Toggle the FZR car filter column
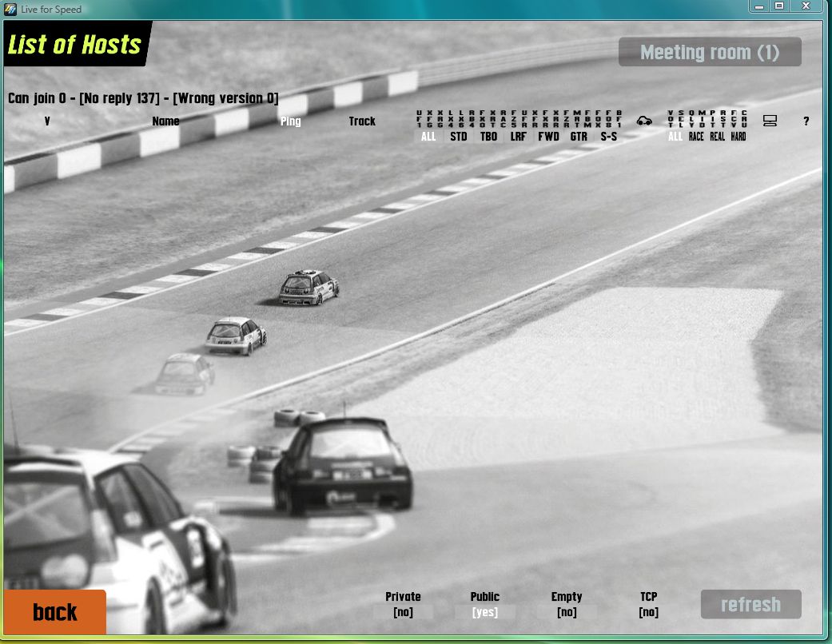The image size is (832, 644). (x=566, y=119)
